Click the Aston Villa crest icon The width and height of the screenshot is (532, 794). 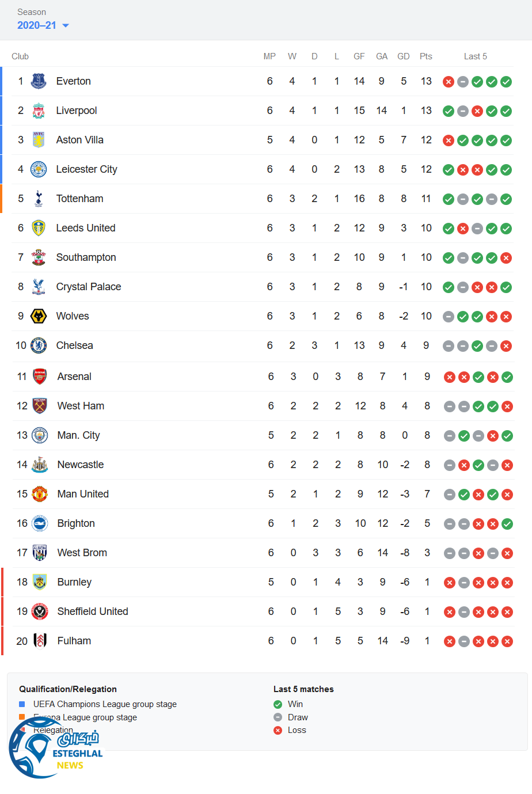(39, 140)
